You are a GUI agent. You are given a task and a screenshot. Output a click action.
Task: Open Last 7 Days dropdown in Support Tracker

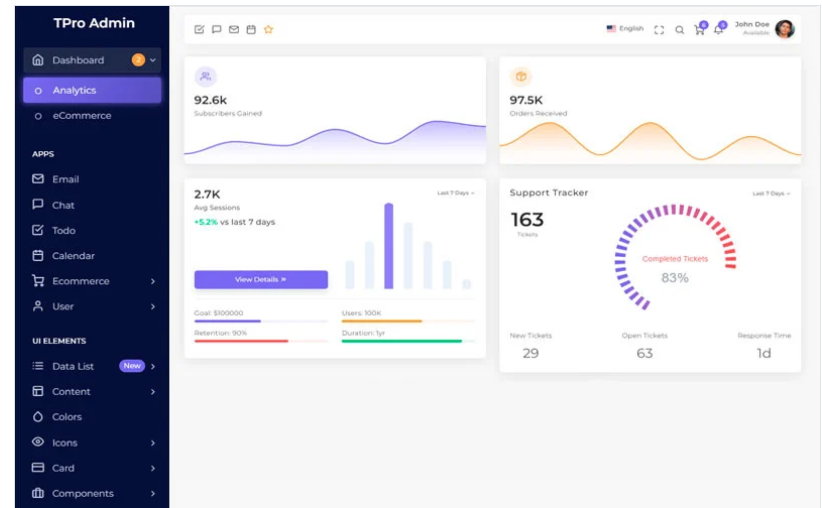(771, 193)
